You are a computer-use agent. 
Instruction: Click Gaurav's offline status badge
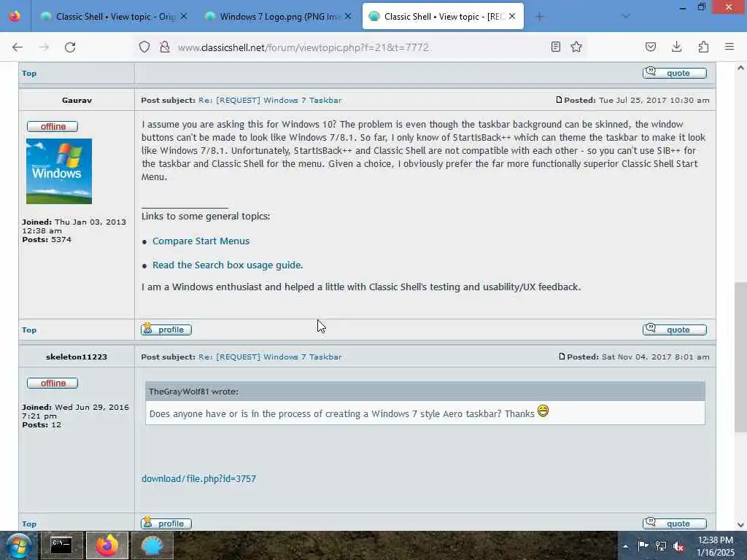click(x=53, y=127)
